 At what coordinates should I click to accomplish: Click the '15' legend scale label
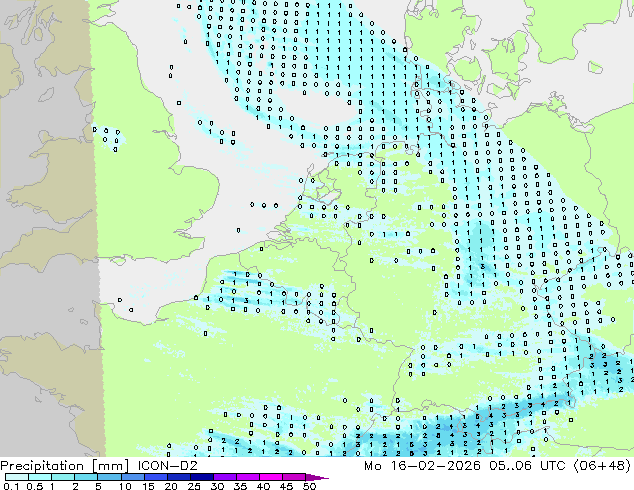point(148,486)
